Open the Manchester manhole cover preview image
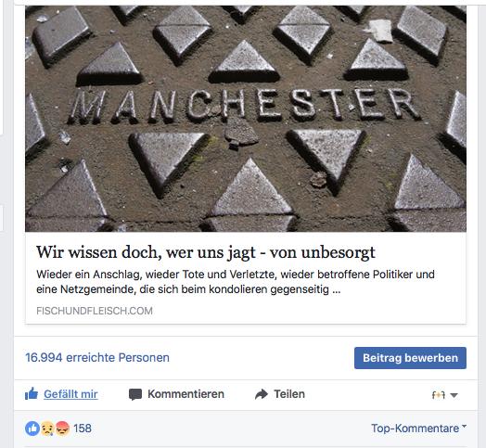Screen dimensions: 486x448 tap(246, 119)
